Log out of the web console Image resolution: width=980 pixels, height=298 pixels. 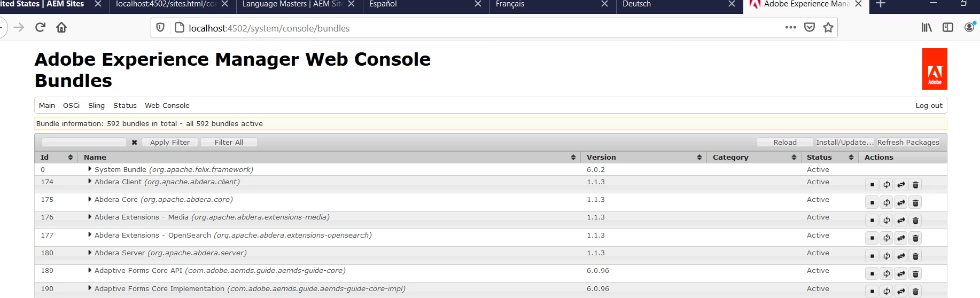pyautogui.click(x=929, y=105)
